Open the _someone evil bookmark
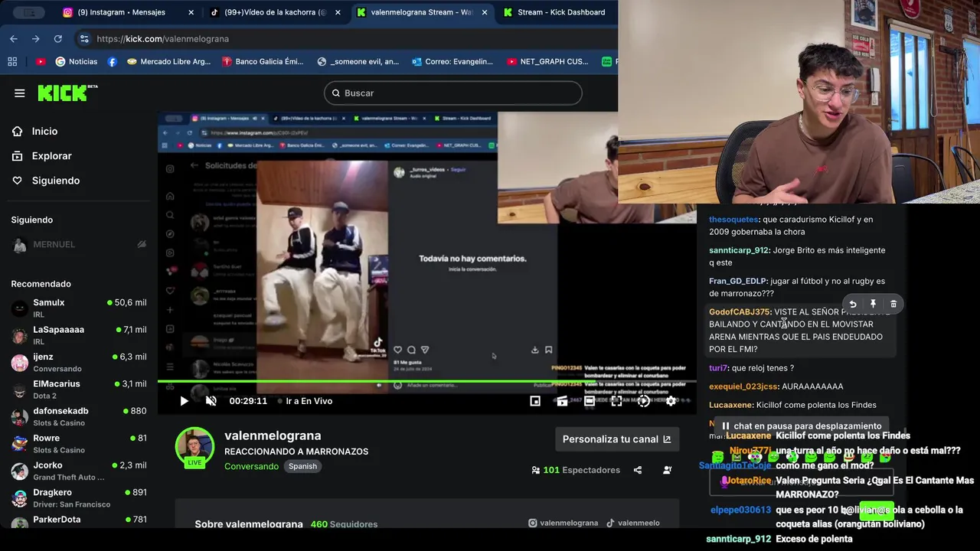The height and width of the screenshot is (551, 980). tap(358, 61)
